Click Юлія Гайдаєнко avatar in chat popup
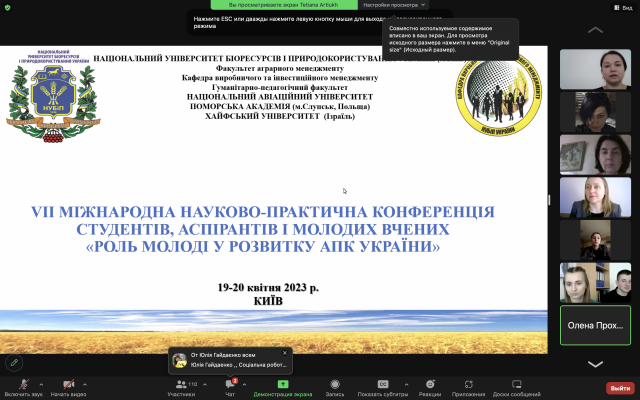The width and height of the screenshot is (640, 400). click(180, 360)
